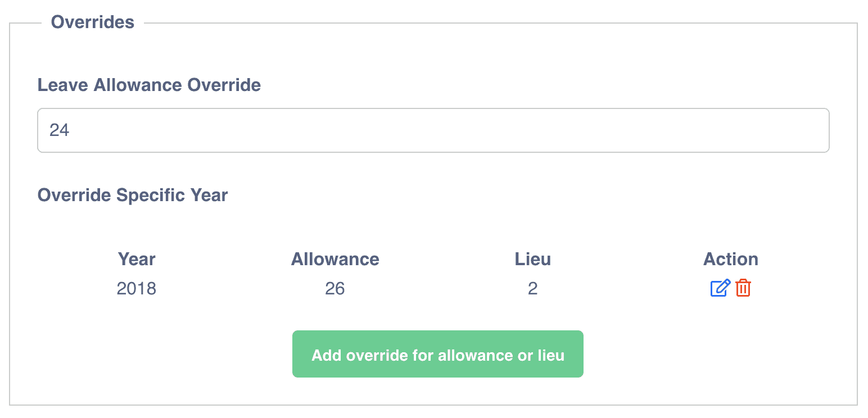Place cursor in the allowance override box
The width and height of the screenshot is (868, 418).
pos(433,130)
